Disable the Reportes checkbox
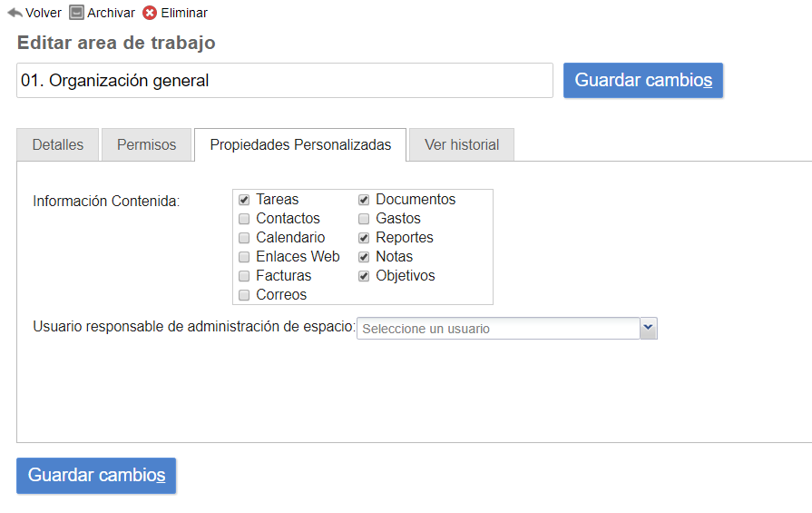Viewport: 812px width, 513px height. (x=364, y=238)
